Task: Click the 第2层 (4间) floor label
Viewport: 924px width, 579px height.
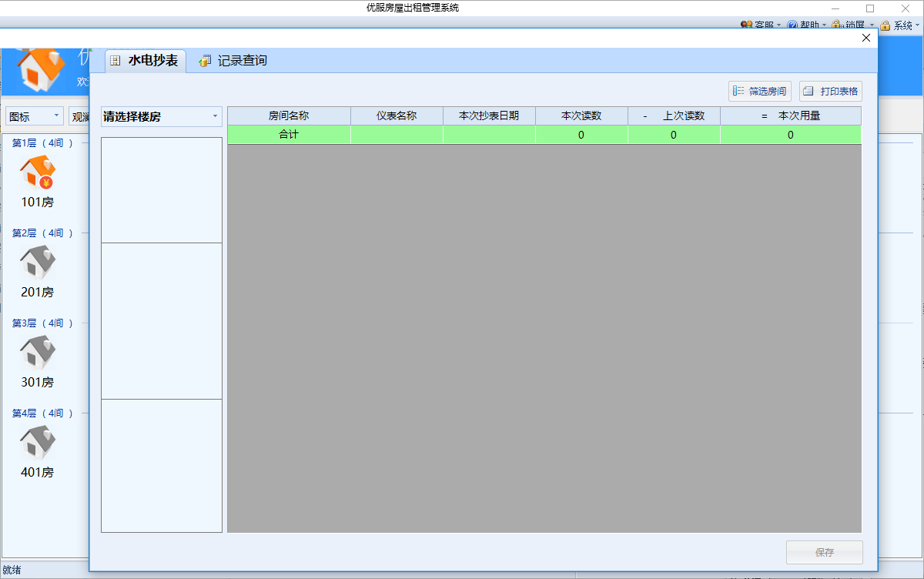Action: coord(42,233)
